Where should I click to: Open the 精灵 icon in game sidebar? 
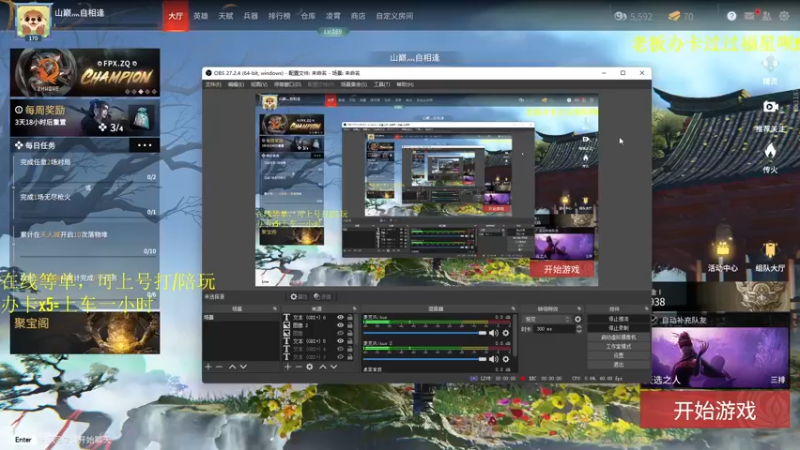click(x=770, y=65)
